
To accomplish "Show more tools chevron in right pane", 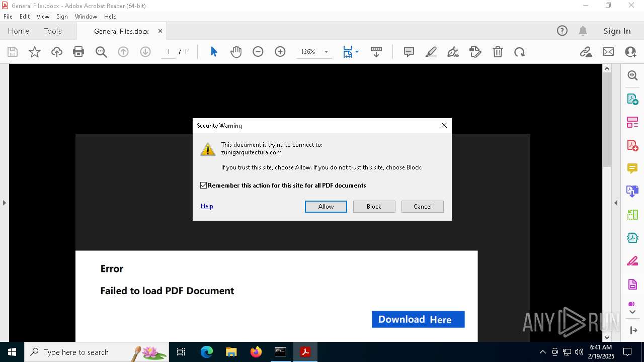I will pyautogui.click(x=632, y=312).
